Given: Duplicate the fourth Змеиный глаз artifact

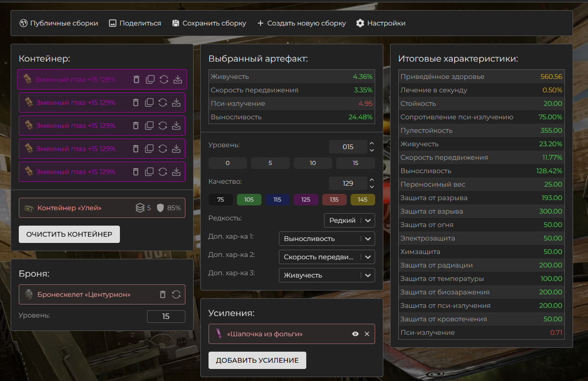Looking at the screenshot, I should pyautogui.click(x=149, y=149).
